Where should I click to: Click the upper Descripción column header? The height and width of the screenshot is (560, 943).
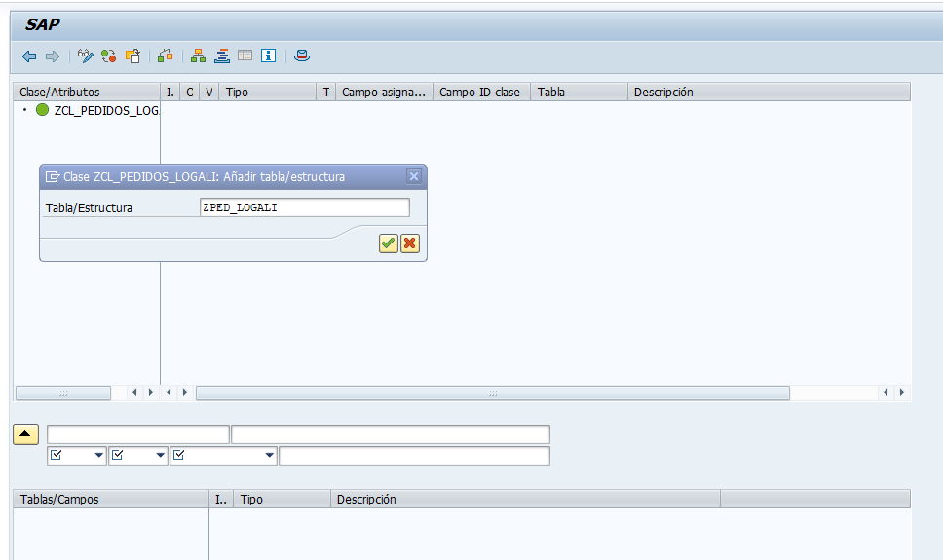(x=770, y=92)
